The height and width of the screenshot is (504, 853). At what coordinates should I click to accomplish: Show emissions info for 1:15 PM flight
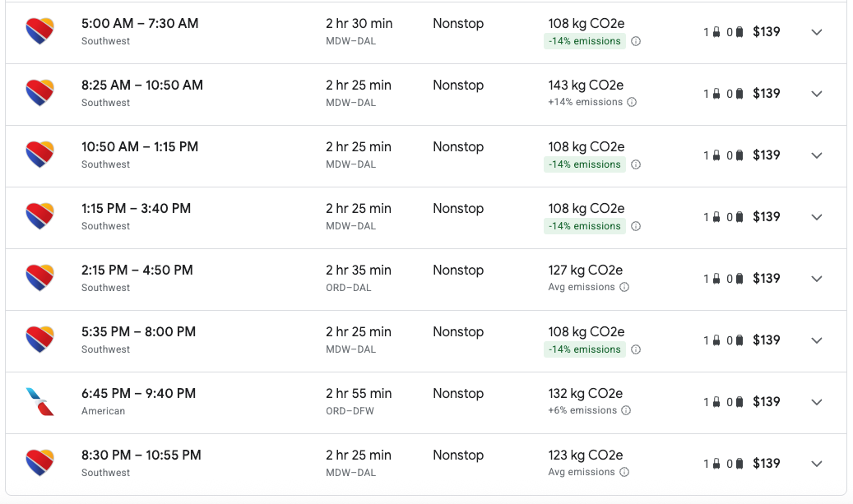click(635, 226)
